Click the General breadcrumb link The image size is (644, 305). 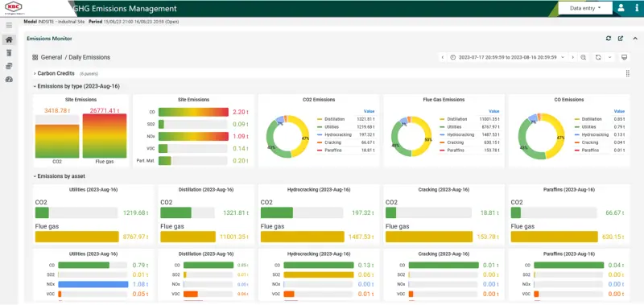click(52, 57)
